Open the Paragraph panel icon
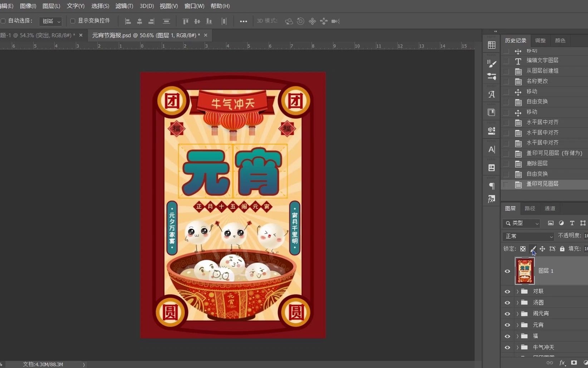This screenshot has height=368, width=588. pyautogui.click(x=491, y=186)
